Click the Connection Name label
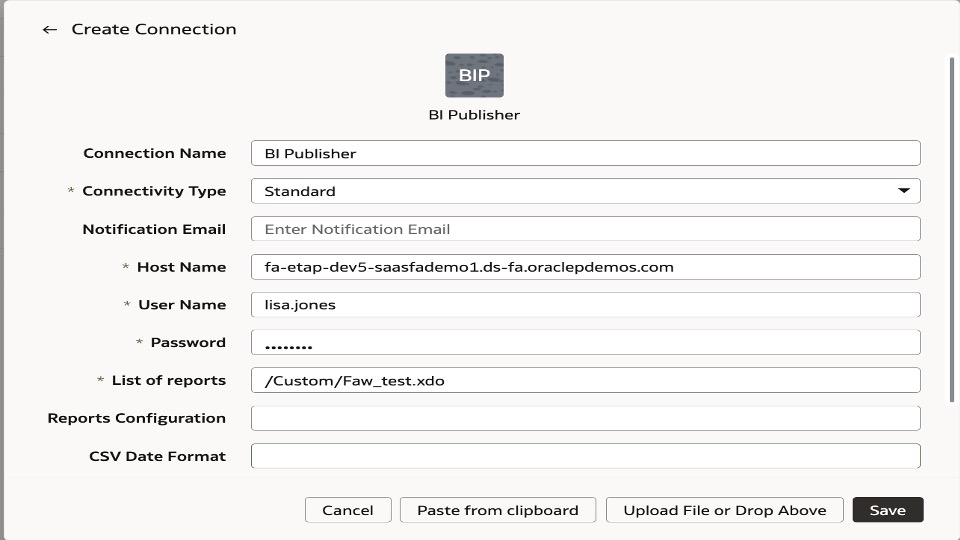This screenshot has height=540, width=960. [x=155, y=153]
